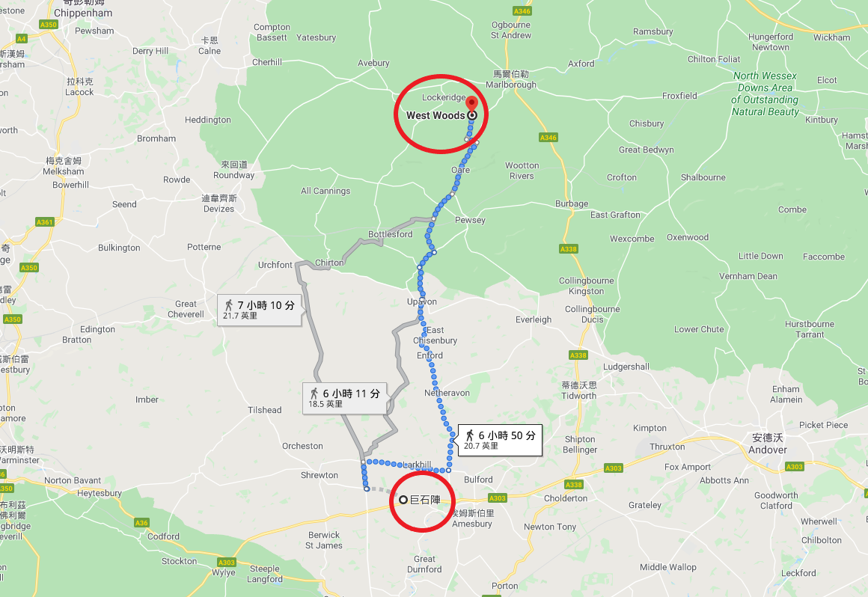Choose the 7 小時 10 分 alternate route
Screen dimensions: 868x597
click(260, 310)
